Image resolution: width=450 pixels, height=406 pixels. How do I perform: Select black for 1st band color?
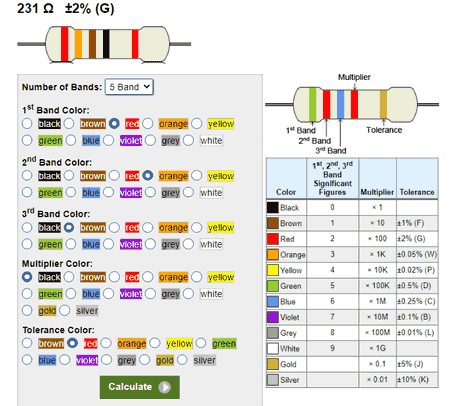27,124
